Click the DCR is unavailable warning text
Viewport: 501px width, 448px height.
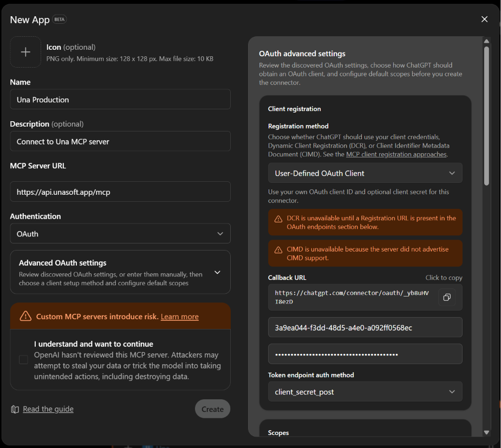(x=371, y=222)
